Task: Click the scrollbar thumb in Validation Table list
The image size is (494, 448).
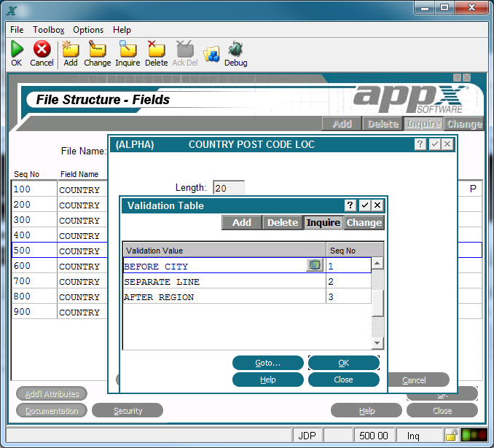Action: (377, 303)
